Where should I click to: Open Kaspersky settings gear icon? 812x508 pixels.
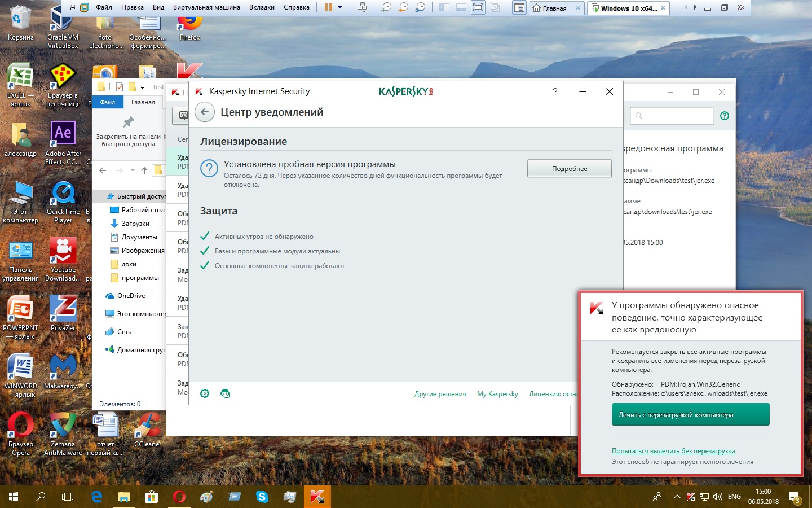(x=205, y=393)
